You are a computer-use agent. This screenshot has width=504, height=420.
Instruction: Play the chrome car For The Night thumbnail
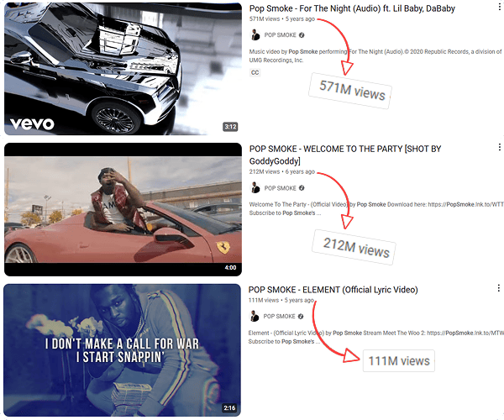[123, 69]
